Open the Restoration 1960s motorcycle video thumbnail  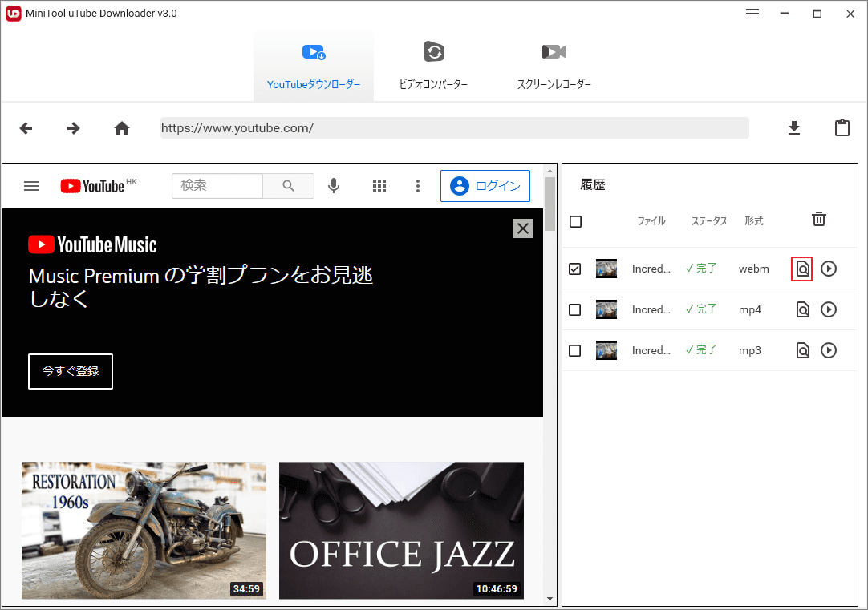[x=144, y=531]
